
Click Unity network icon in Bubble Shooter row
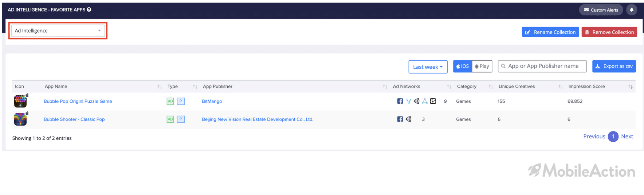coord(408,119)
